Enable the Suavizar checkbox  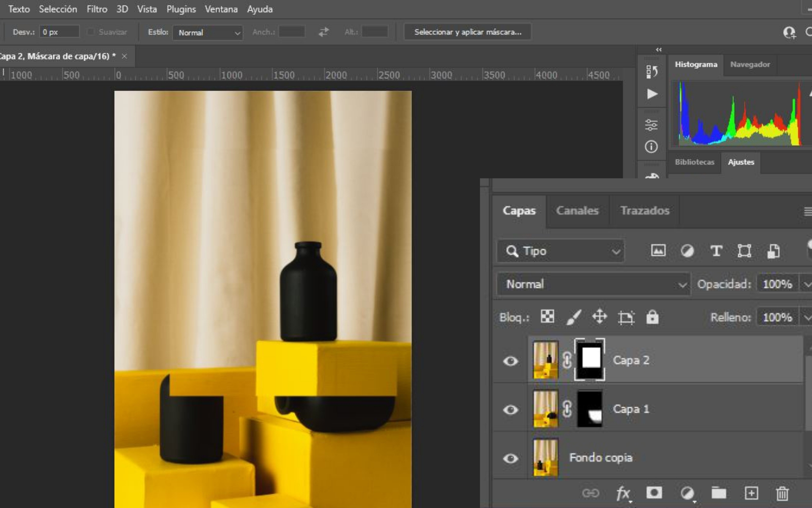90,32
